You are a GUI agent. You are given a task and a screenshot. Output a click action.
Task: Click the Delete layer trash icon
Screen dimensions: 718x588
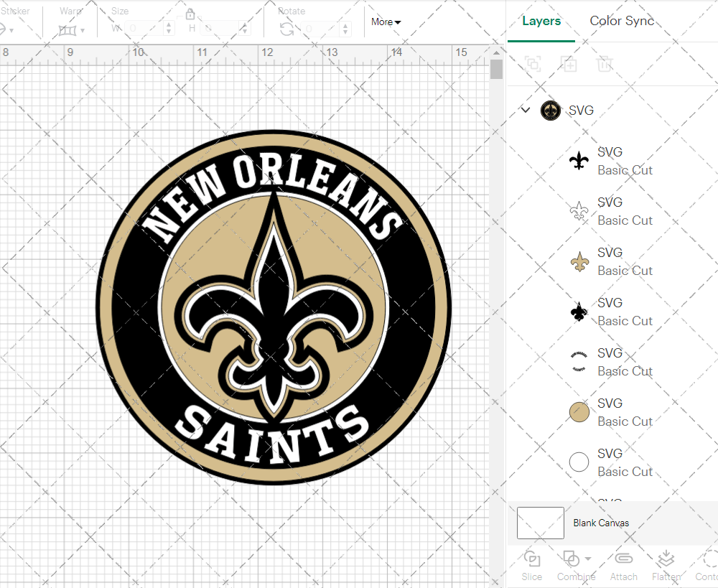coord(605,64)
